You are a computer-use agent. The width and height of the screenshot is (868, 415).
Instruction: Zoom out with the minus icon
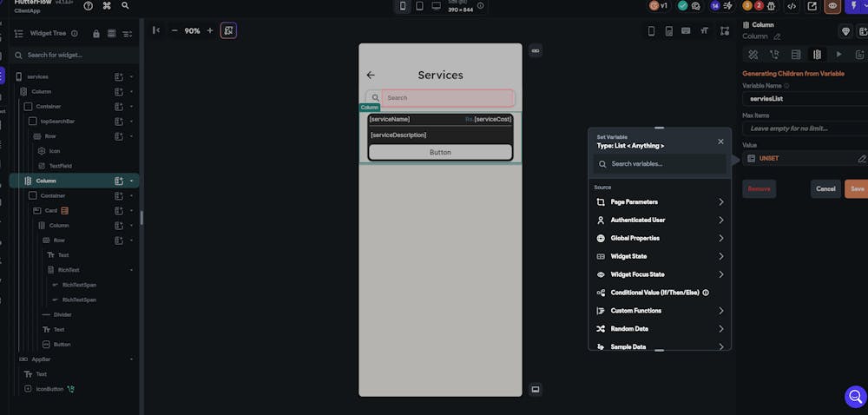click(x=174, y=31)
